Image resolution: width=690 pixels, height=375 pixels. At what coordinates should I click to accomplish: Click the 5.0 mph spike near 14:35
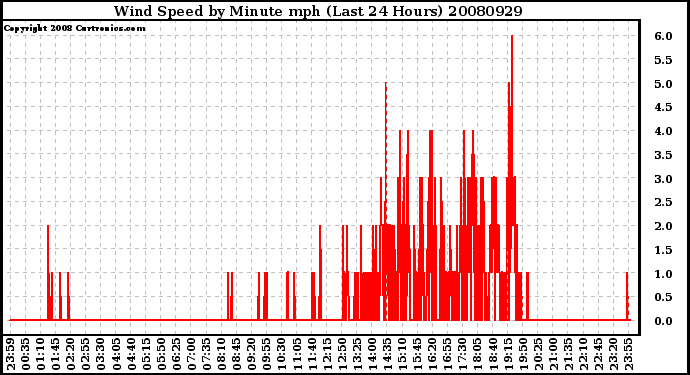[385, 154]
